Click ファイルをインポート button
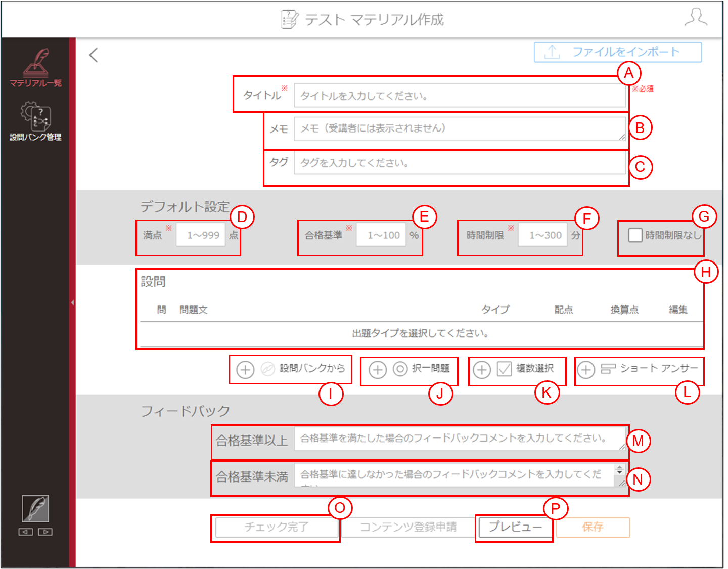This screenshot has height=569, width=728. coord(618,52)
